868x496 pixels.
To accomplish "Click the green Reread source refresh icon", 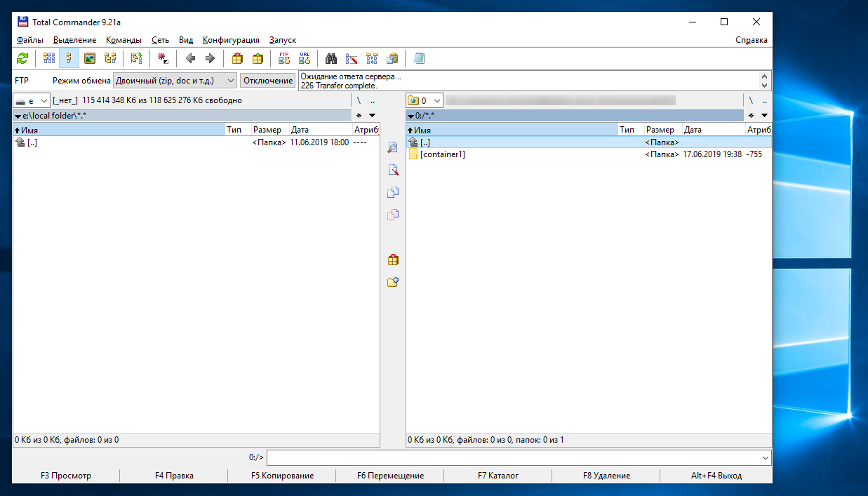I will tap(23, 58).
